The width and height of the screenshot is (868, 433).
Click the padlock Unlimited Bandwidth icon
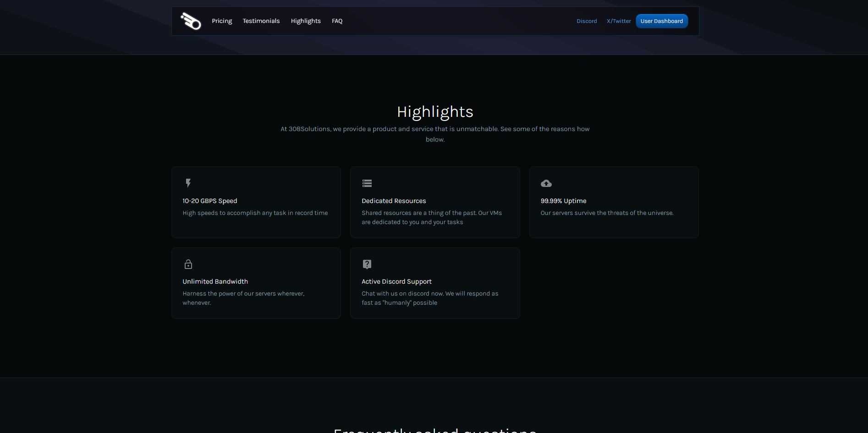tap(188, 264)
